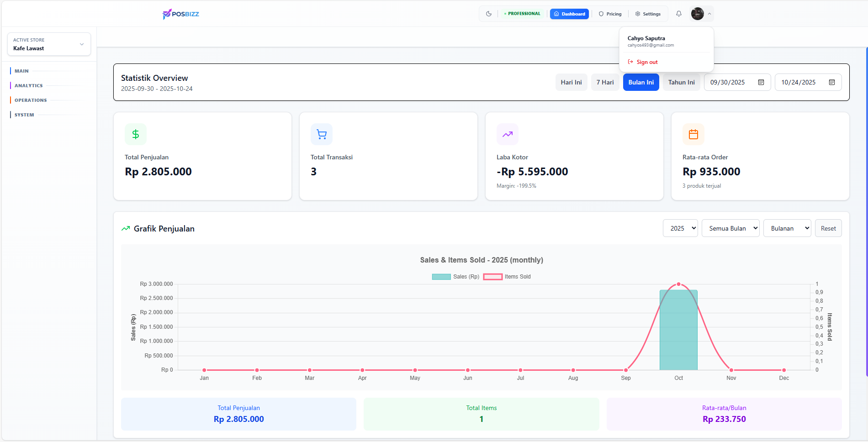Click the Laba Kotor trend icon
Image resolution: width=868 pixels, height=442 pixels.
508,134
